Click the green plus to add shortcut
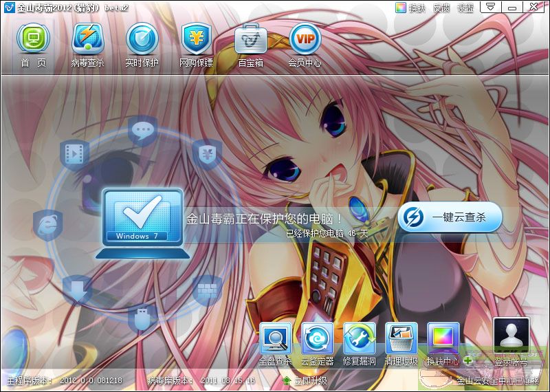The image size is (550, 392). click(468, 360)
